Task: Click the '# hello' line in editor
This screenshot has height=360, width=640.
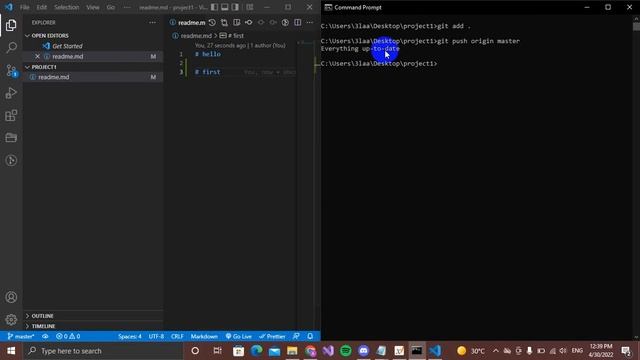Action: click(x=208, y=54)
